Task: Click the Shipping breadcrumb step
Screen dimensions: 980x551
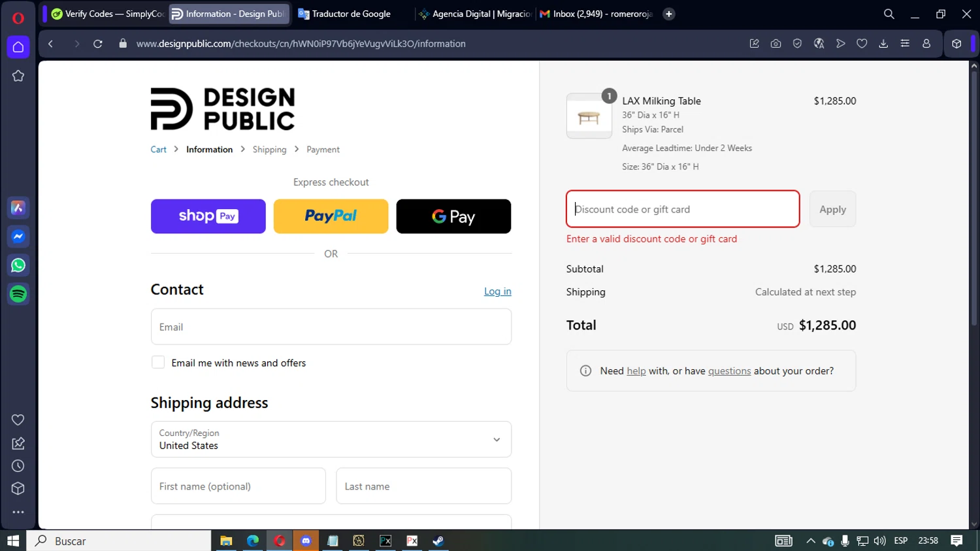Action: pyautogui.click(x=269, y=150)
